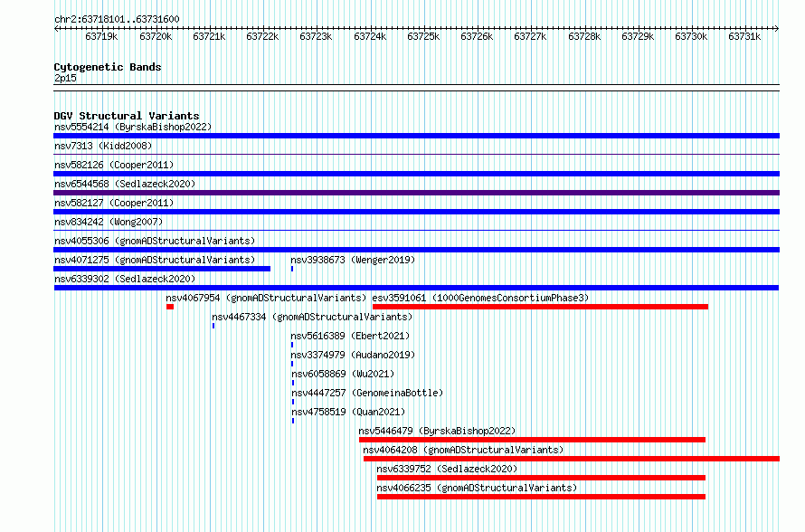Open nsv3938673 (Wenger2019) label
Viewport: 805px width, 532px height.
click(x=353, y=260)
